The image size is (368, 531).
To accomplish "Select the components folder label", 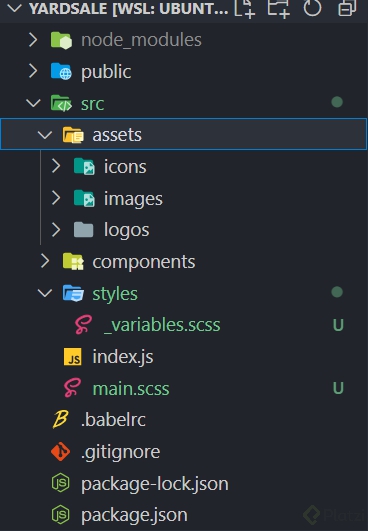I will tap(144, 262).
